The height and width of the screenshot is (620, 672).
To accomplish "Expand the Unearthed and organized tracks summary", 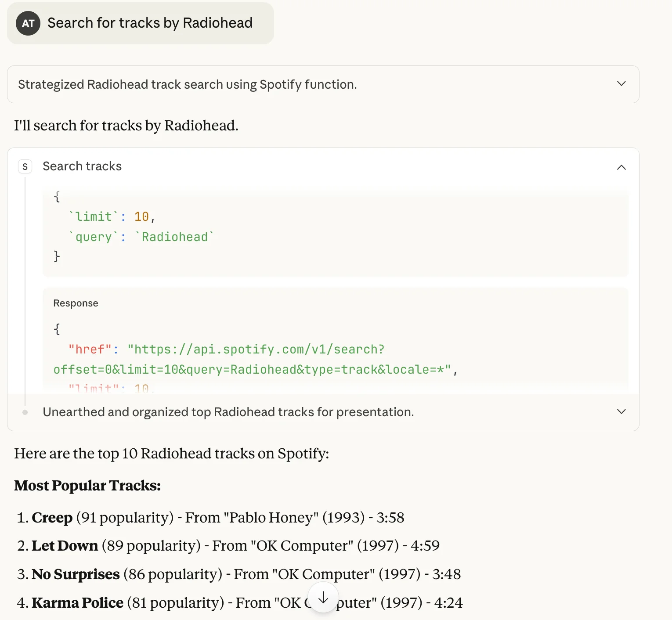I will tap(621, 412).
